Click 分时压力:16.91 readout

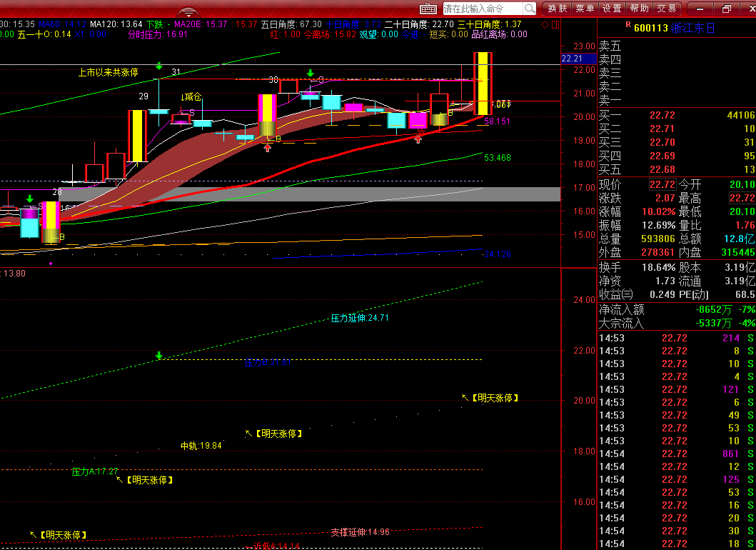[x=157, y=34]
